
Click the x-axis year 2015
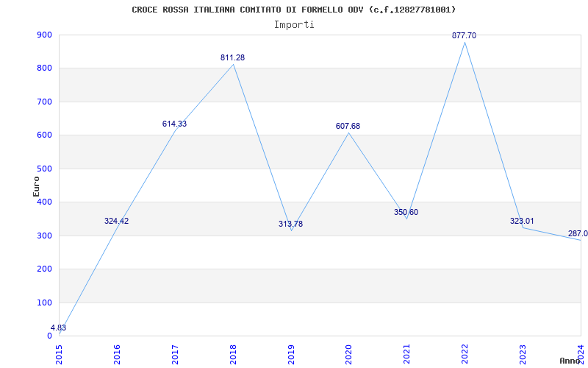59,354
